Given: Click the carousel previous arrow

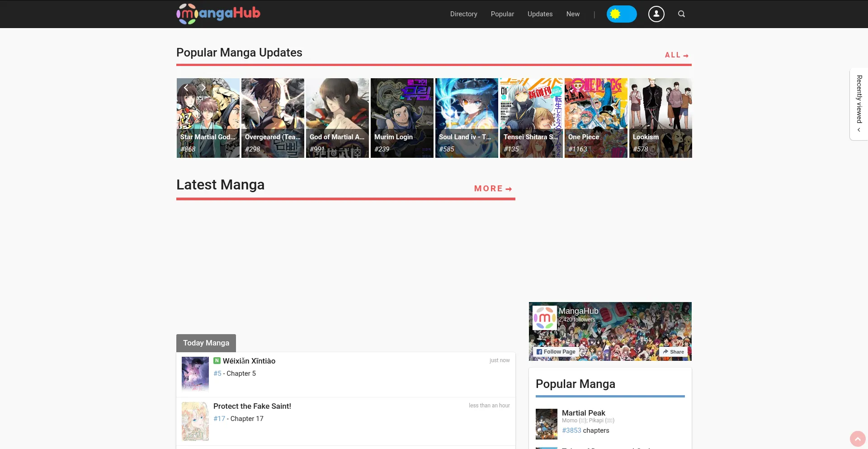Looking at the screenshot, I should [186, 88].
